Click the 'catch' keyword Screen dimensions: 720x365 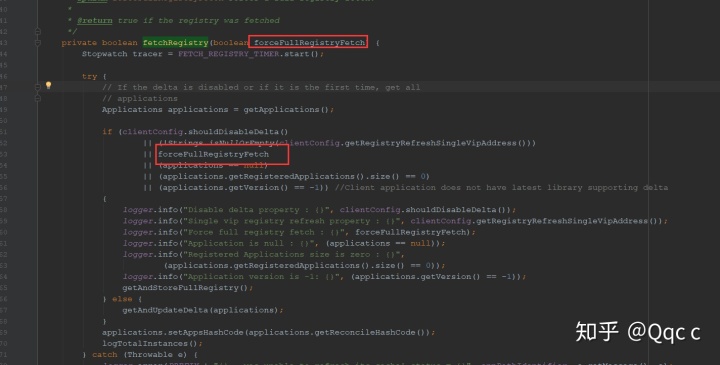click(x=104, y=354)
